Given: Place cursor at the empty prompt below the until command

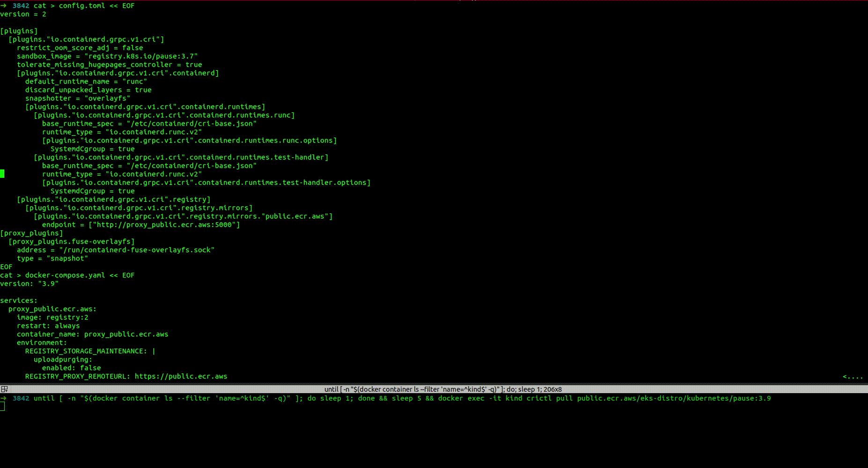Looking at the screenshot, I should (3, 407).
